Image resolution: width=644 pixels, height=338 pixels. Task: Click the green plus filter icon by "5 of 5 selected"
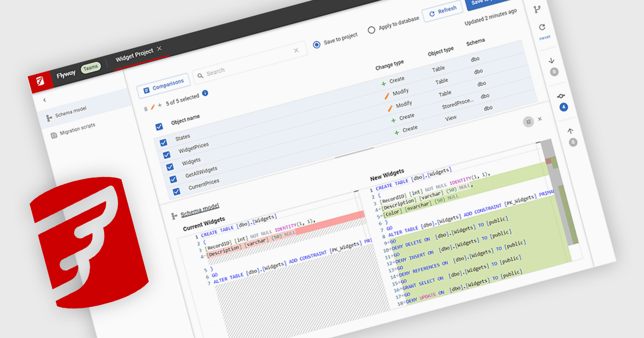point(159,105)
